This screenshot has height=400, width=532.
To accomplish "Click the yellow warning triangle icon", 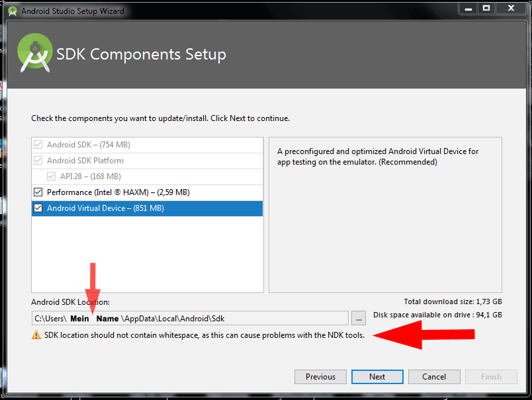I will (36, 335).
